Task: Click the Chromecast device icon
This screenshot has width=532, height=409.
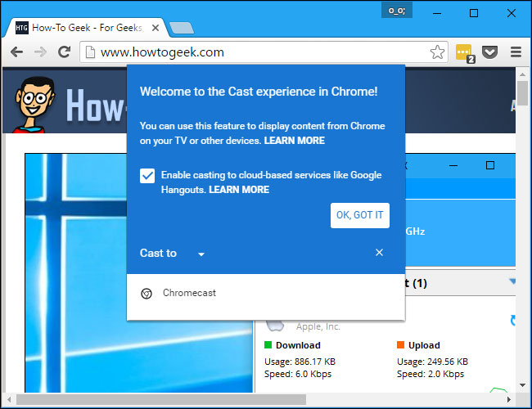Action: point(147,294)
